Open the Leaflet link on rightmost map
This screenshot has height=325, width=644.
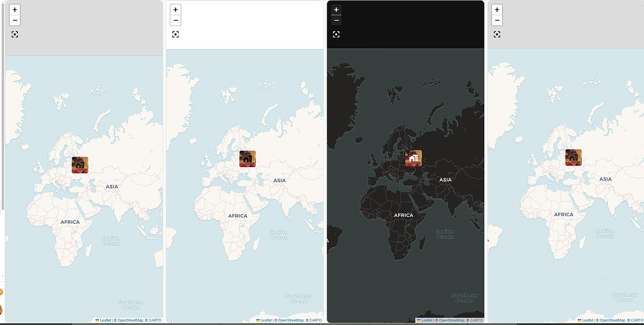[586, 320]
